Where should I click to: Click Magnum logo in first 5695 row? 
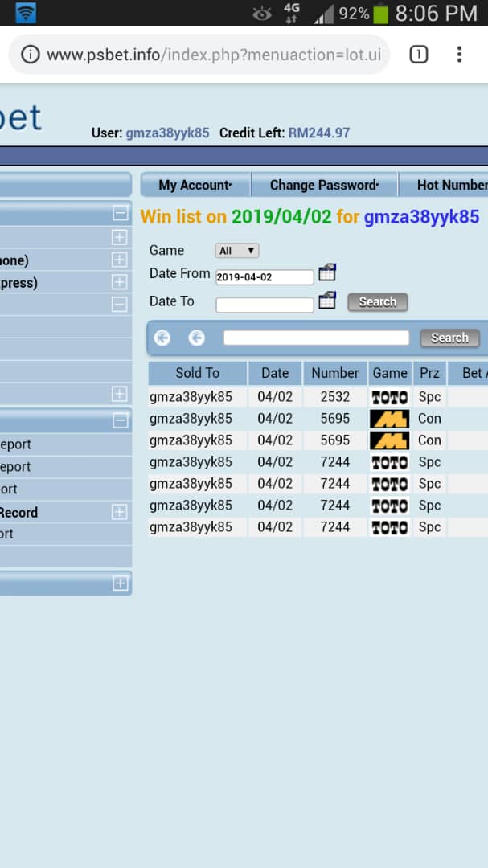tap(389, 419)
